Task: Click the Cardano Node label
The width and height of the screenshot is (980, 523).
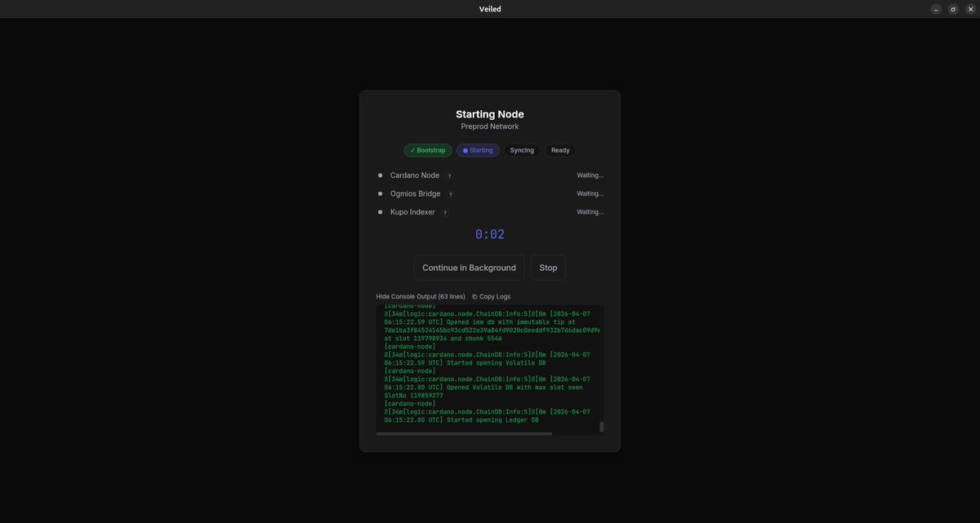Action: coord(415,175)
